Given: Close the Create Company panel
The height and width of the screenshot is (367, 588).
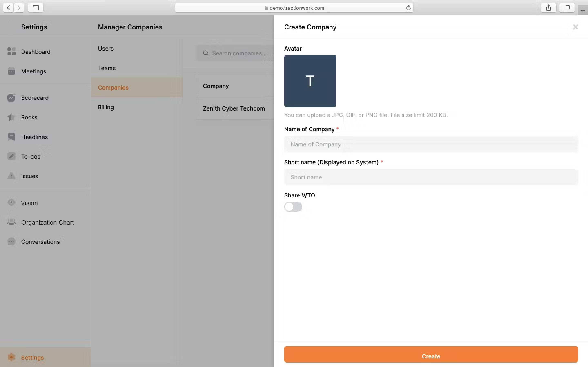Looking at the screenshot, I should point(575,27).
